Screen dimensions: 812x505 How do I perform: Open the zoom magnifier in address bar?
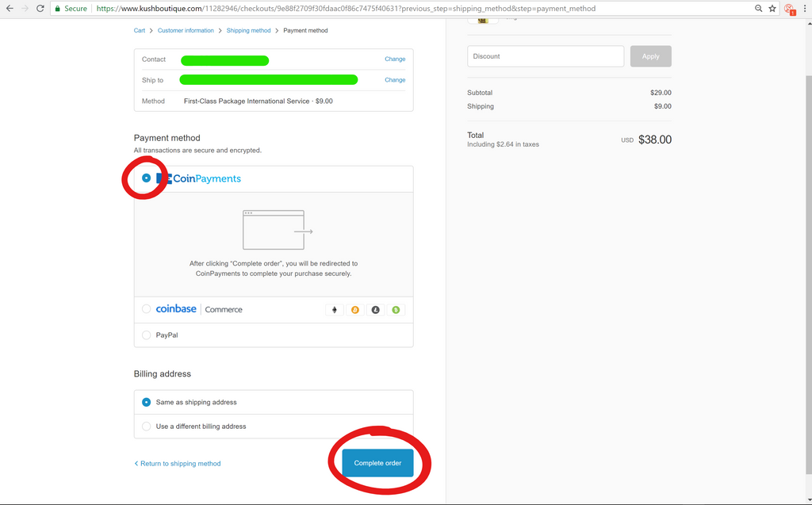click(x=758, y=8)
